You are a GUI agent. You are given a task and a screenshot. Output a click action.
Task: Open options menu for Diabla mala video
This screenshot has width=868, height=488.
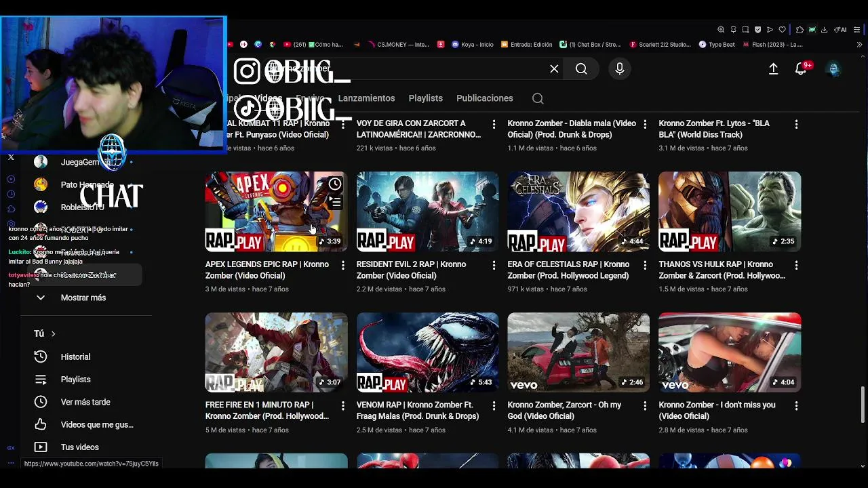click(x=645, y=124)
